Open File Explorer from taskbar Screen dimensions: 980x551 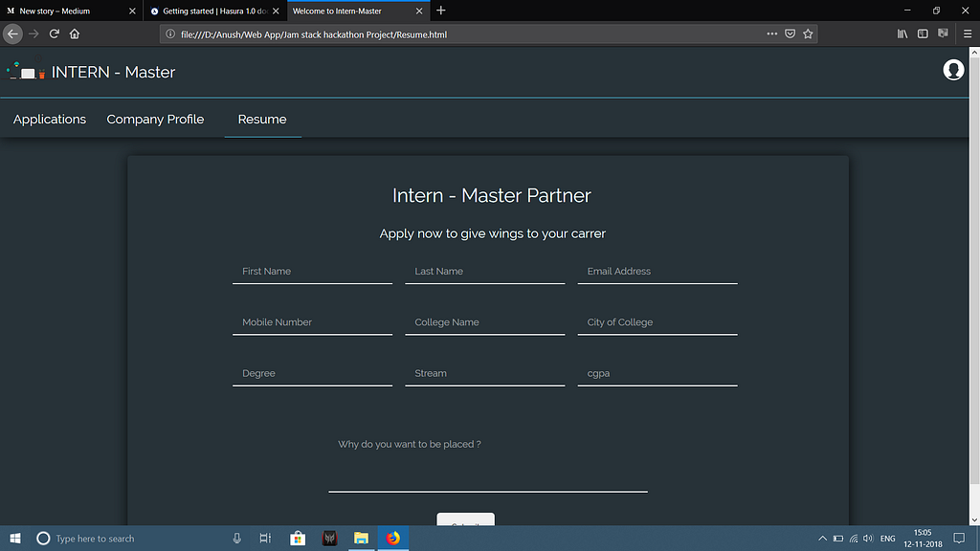361,538
